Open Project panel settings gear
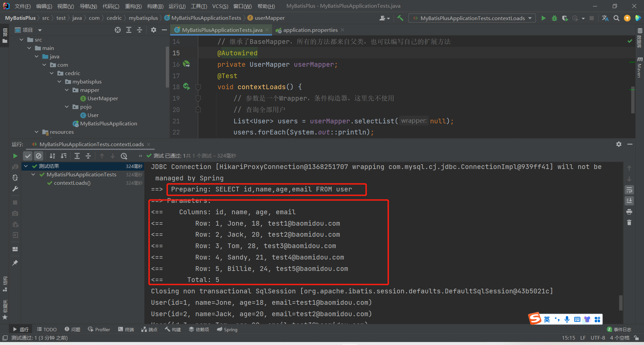Screen dimensions: 644x345 pos(154,30)
